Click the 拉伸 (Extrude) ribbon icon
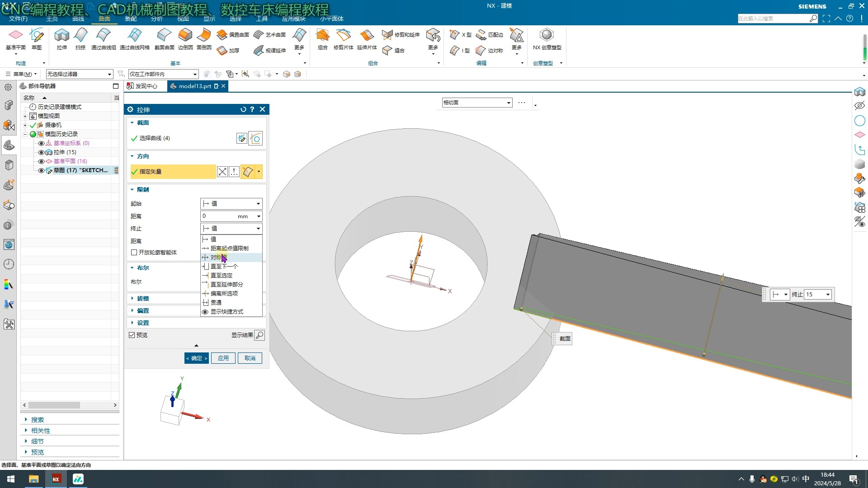This screenshot has width=868, height=488. [61, 35]
